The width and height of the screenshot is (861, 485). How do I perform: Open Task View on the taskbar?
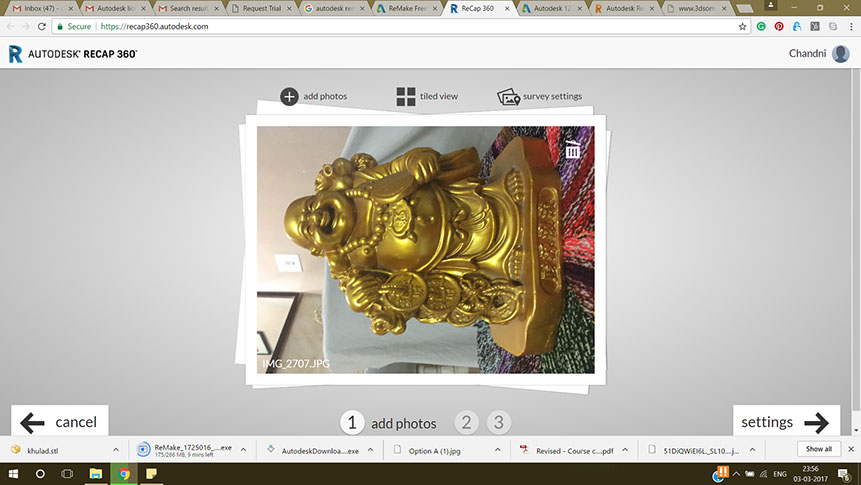67,473
